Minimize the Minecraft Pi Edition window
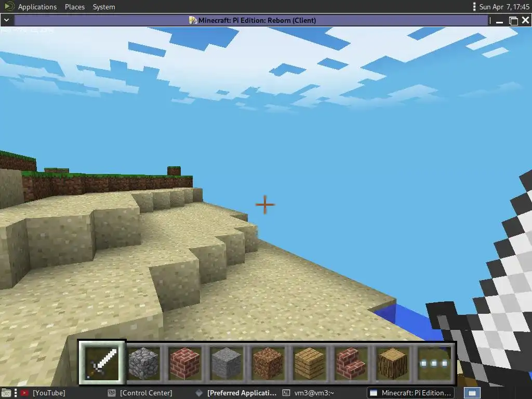This screenshot has width=532, height=399. coord(499,21)
